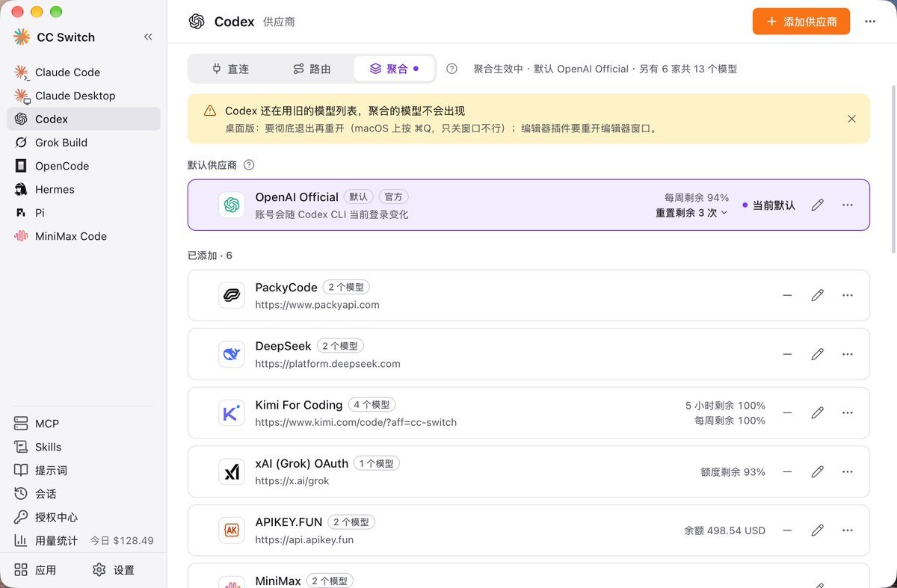897x588 pixels.
Task: Click the DeepSeek whale logo
Action: (x=232, y=354)
